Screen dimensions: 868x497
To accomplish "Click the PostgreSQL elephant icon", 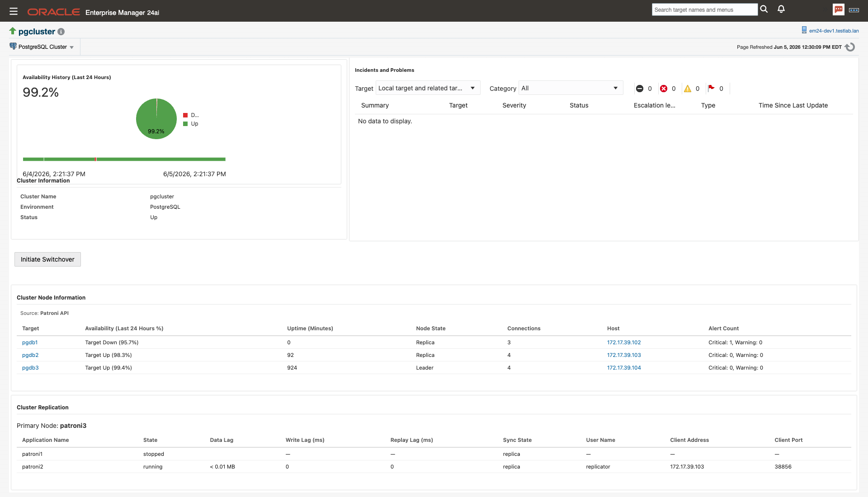I will [x=13, y=46].
